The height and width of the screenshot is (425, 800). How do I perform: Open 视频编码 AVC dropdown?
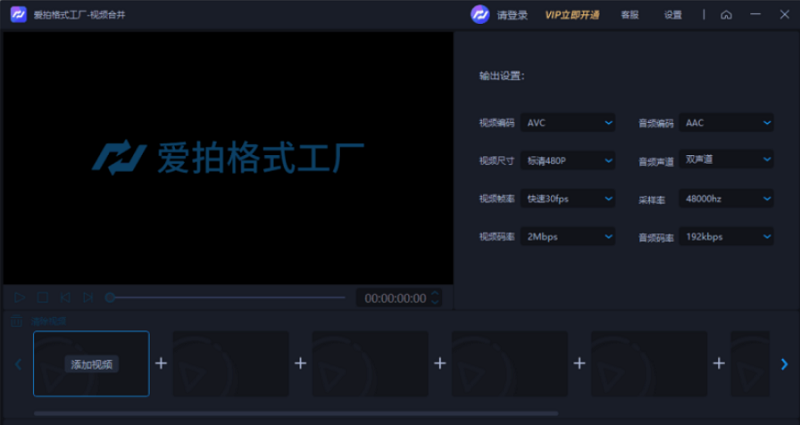click(567, 122)
